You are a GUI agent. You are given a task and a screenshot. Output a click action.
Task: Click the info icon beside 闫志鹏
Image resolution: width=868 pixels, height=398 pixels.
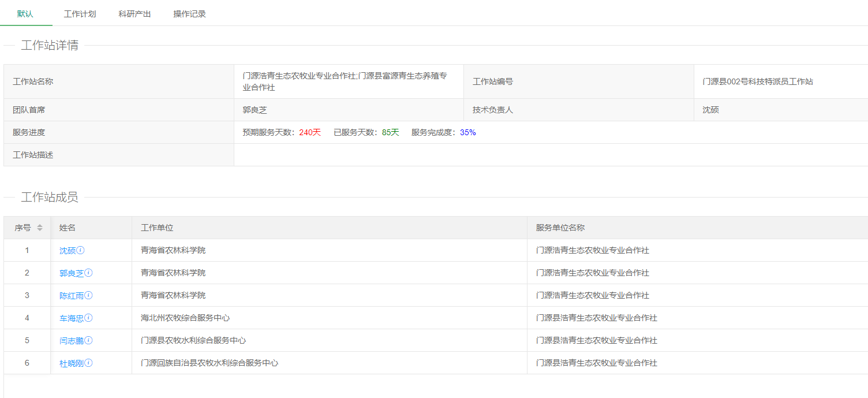pos(89,340)
